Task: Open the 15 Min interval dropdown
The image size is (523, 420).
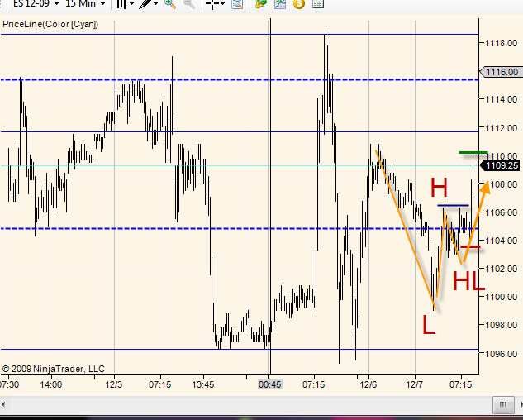Action: click(85, 3)
